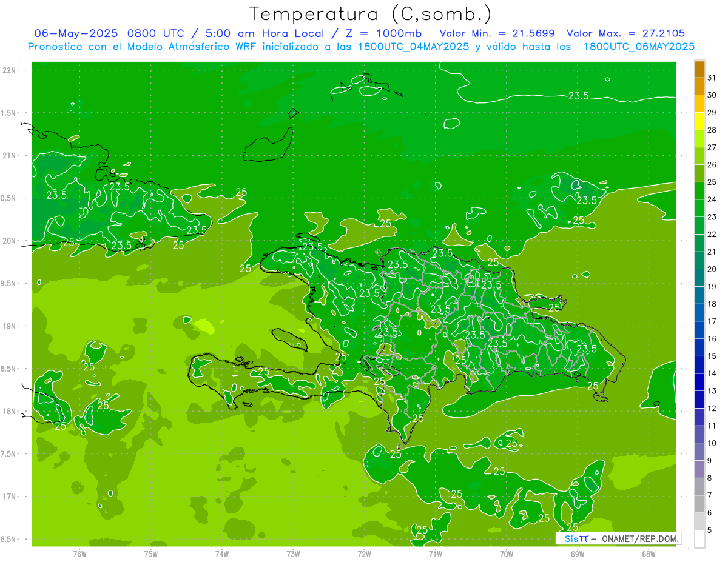Viewport: 728px width, 562px height.
Task: Click valid-until time "1800UTC_06MAY2025"
Action: point(639,47)
